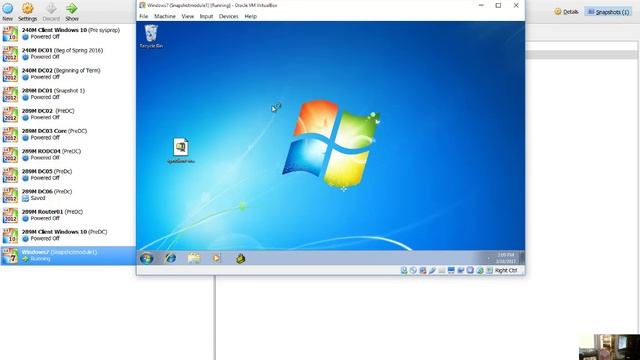Select the running Windows7 VM entry

click(68, 256)
